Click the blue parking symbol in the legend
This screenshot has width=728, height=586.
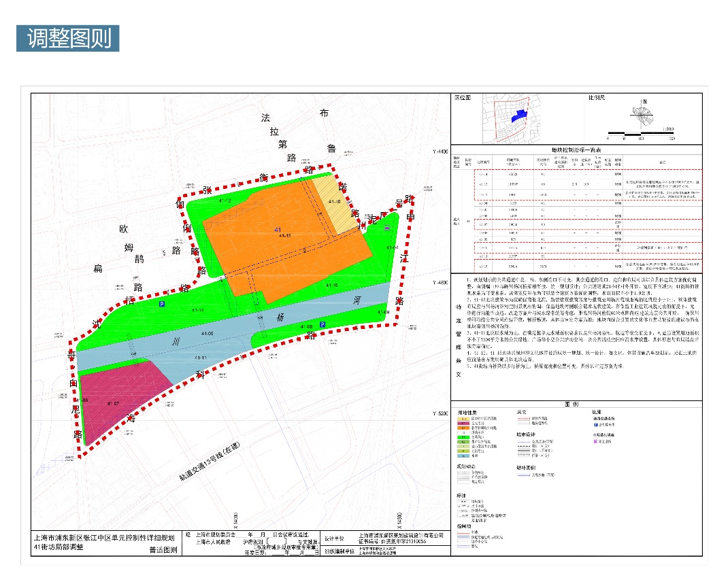[596, 424]
